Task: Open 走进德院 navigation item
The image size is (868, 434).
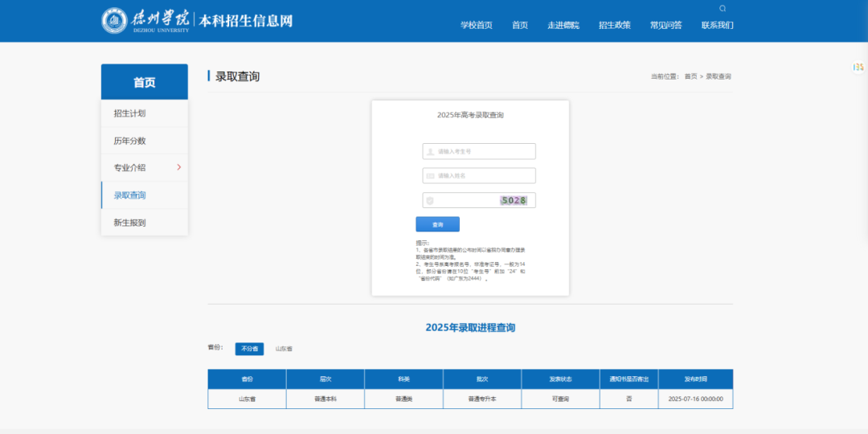Action: coord(563,25)
